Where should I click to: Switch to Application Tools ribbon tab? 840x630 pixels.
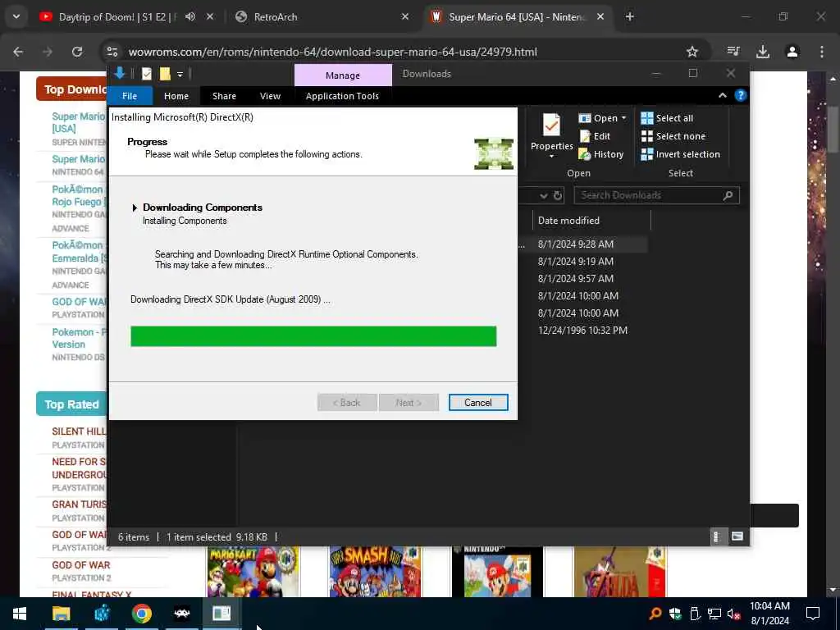tap(342, 96)
